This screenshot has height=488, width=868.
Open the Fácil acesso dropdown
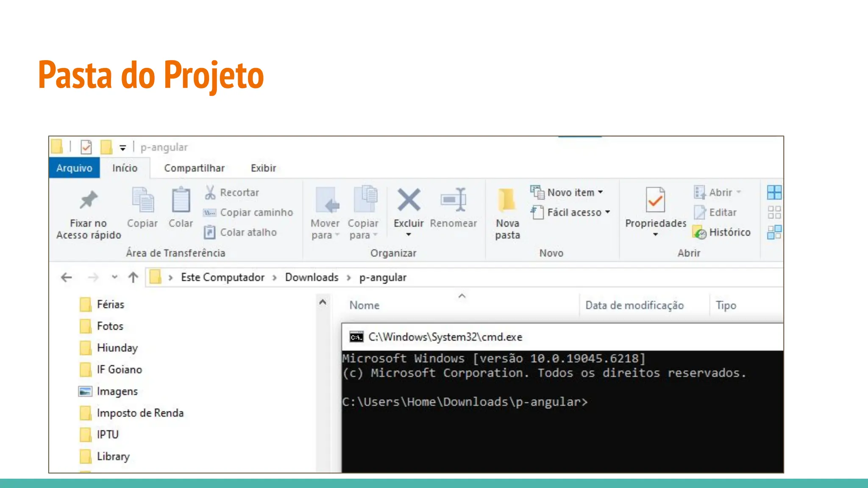pyautogui.click(x=607, y=212)
